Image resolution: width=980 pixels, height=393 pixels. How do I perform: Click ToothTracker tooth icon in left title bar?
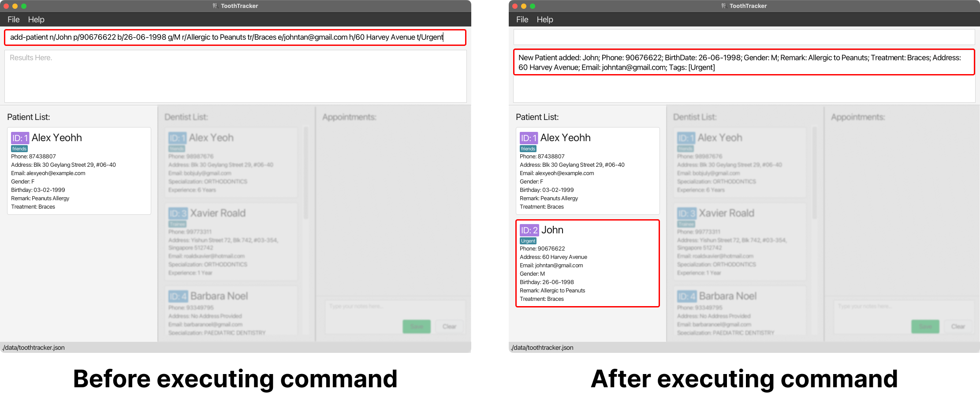point(215,6)
